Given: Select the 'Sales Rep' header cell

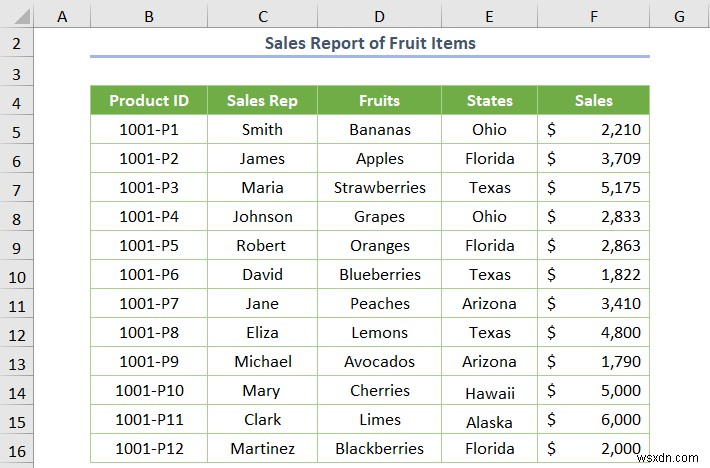Looking at the screenshot, I should pos(263,101).
